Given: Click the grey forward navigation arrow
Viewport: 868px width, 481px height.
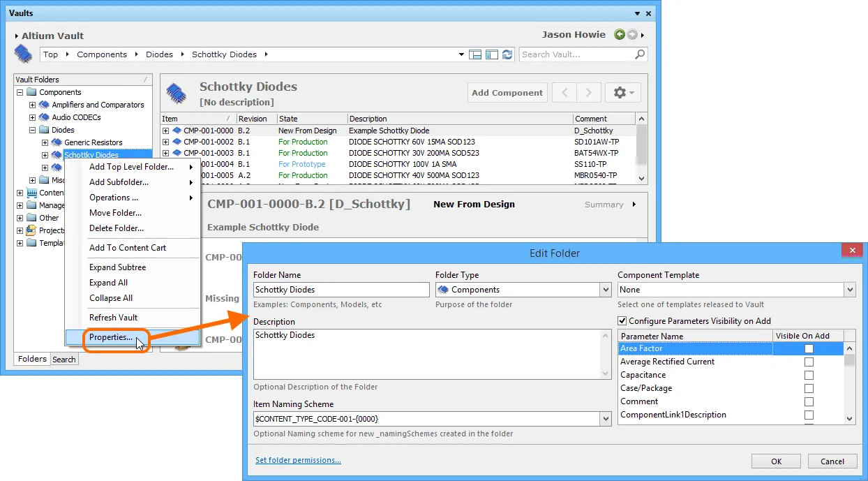Looking at the screenshot, I should coord(632,35).
